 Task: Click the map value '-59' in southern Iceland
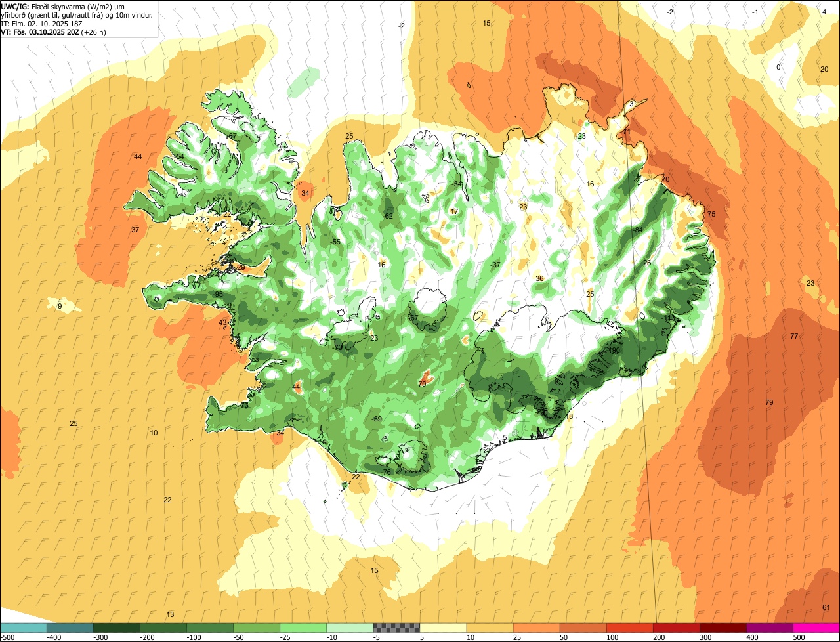(x=377, y=419)
